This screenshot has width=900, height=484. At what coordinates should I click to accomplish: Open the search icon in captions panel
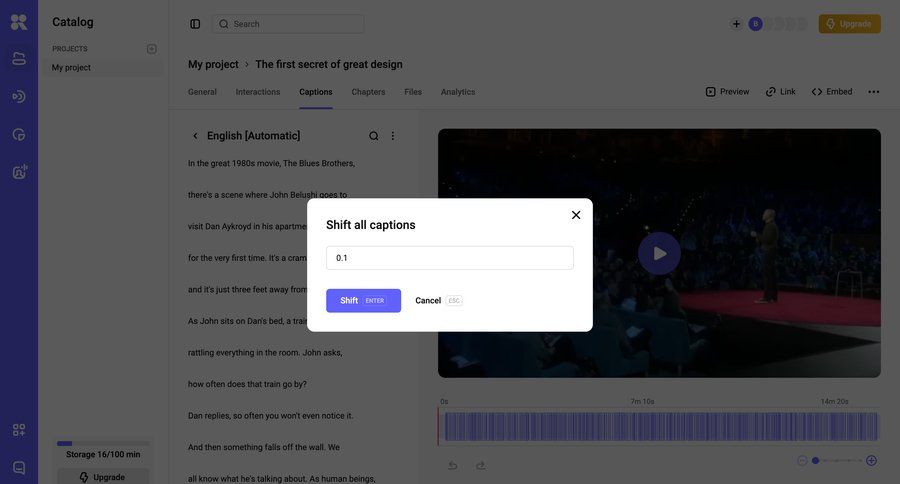374,136
